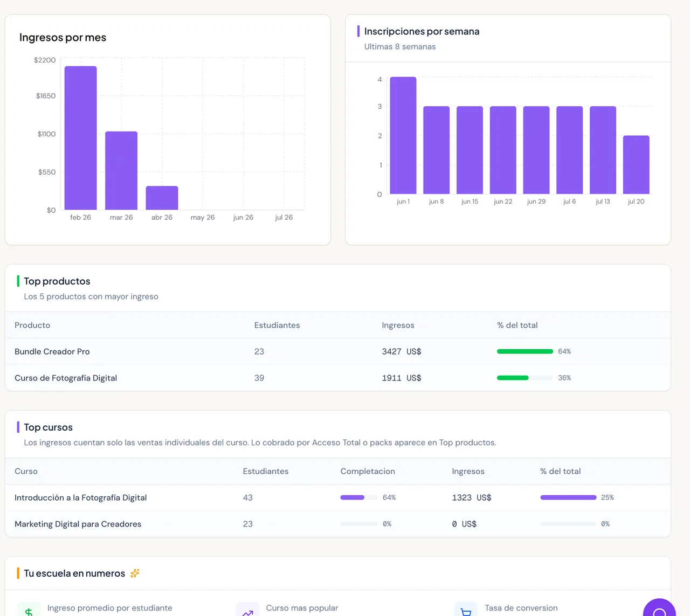Click the 64% progress bar for Bundle Creador Pro

click(x=525, y=351)
